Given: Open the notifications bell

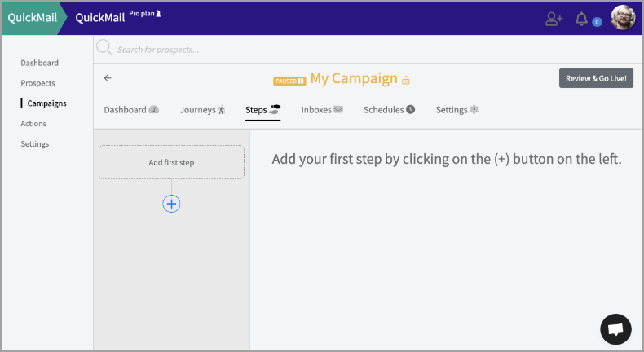Looking at the screenshot, I should pos(581,19).
